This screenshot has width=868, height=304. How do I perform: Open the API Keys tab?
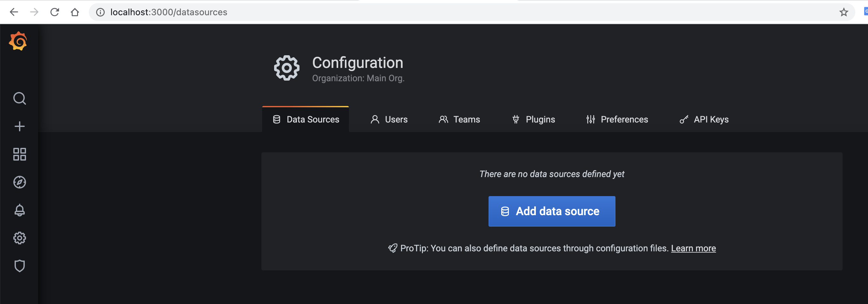704,119
